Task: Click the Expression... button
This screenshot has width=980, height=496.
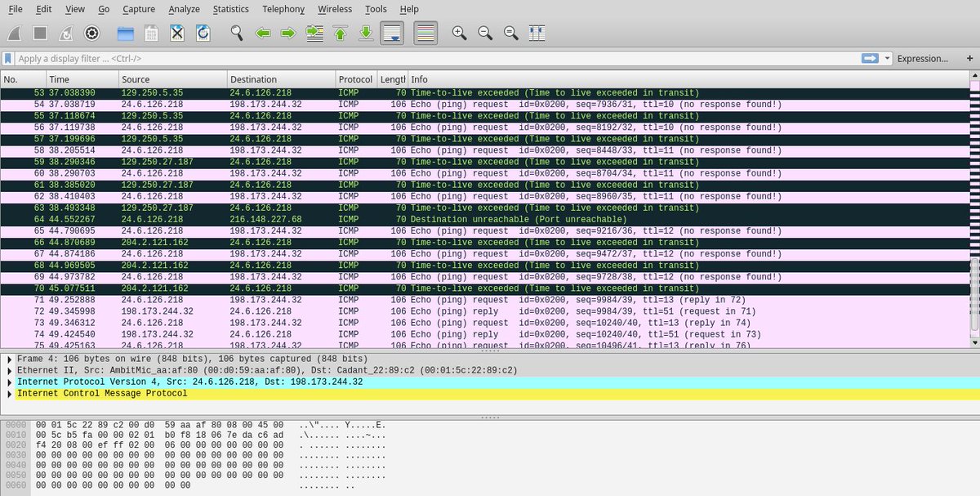Action: (x=923, y=59)
